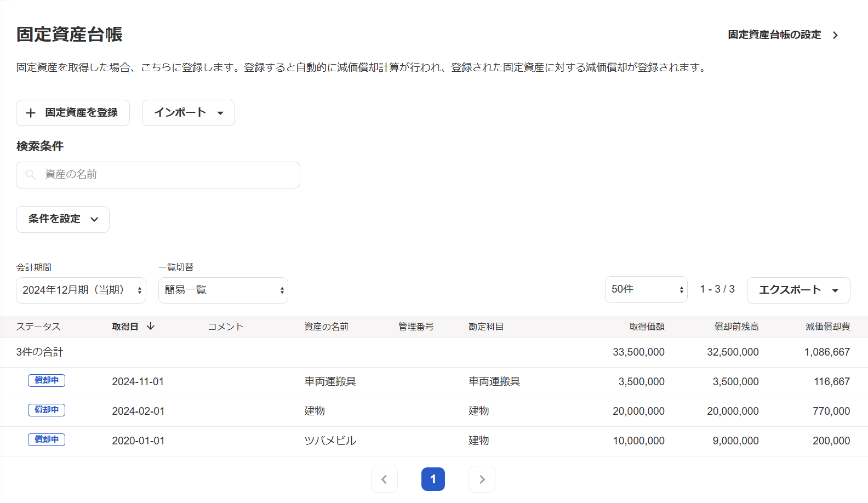Open the 建物 asset dated 2024-02-01
Viewport: 868px width, 503px height.
click(315, 411)
